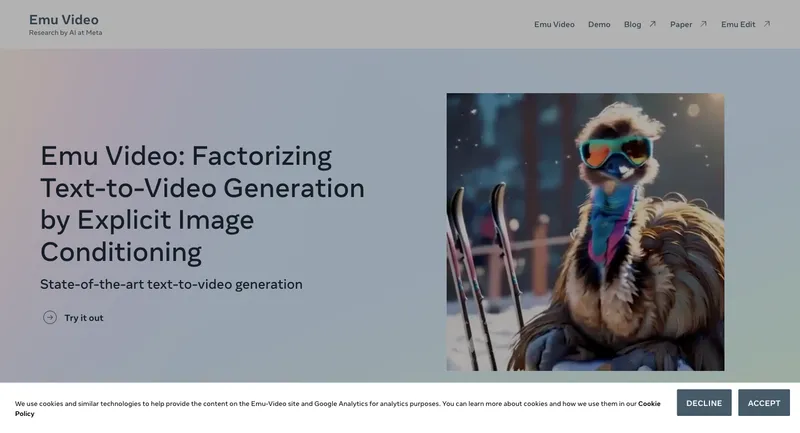Click the State-of-the-art text-to-video generation subtitle
This screenshot has width=800, height=433.
tap(171, 284)
